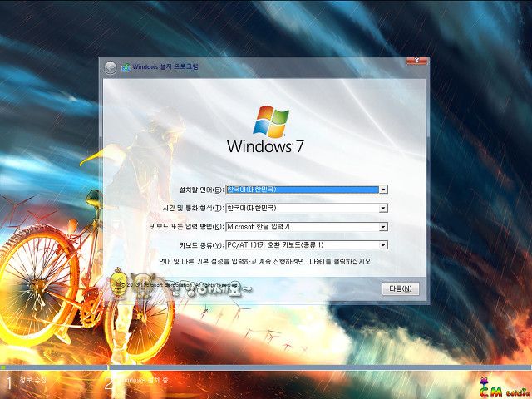
Task: Click the back arrow in the setup title bar
Action: (x=111, y=67)
